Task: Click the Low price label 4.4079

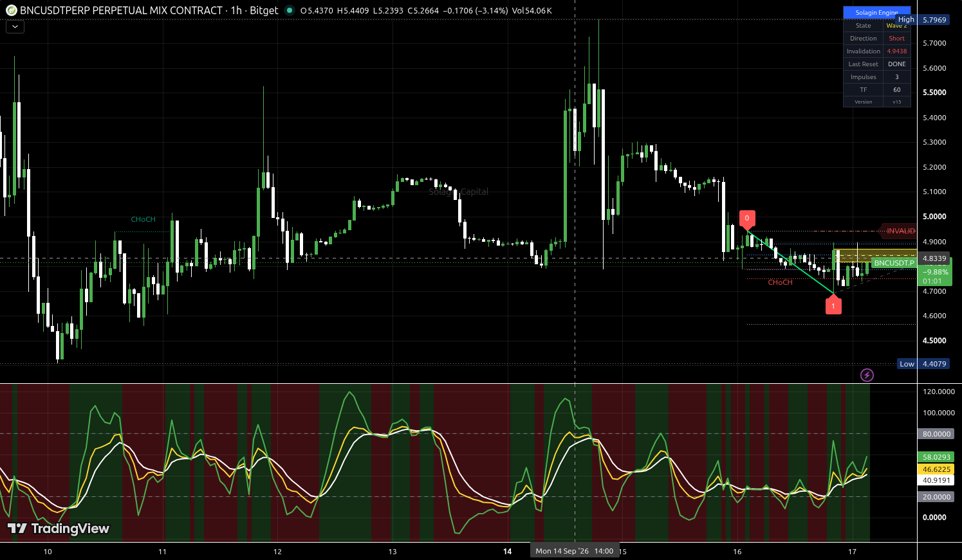Action: point(934,364)
